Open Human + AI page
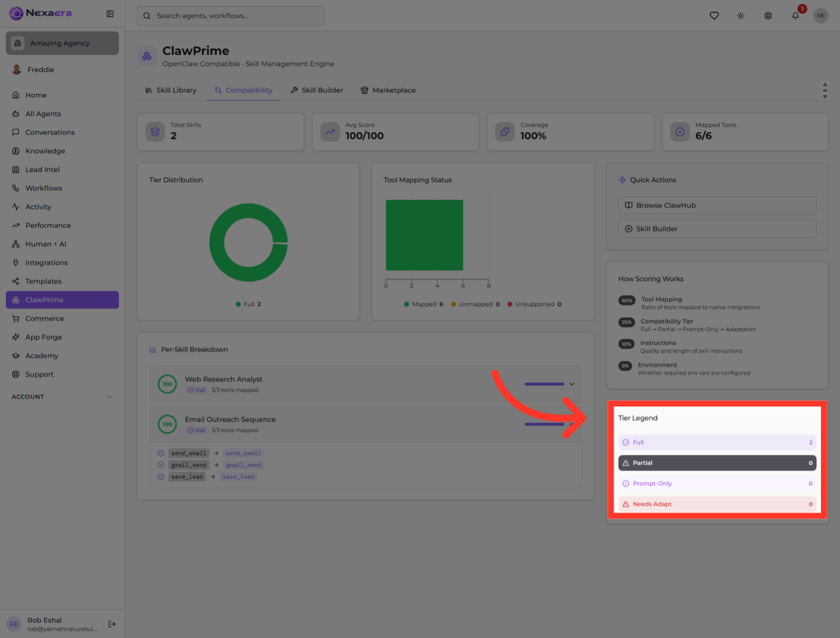840x638 pixels. tap(62, 244)
